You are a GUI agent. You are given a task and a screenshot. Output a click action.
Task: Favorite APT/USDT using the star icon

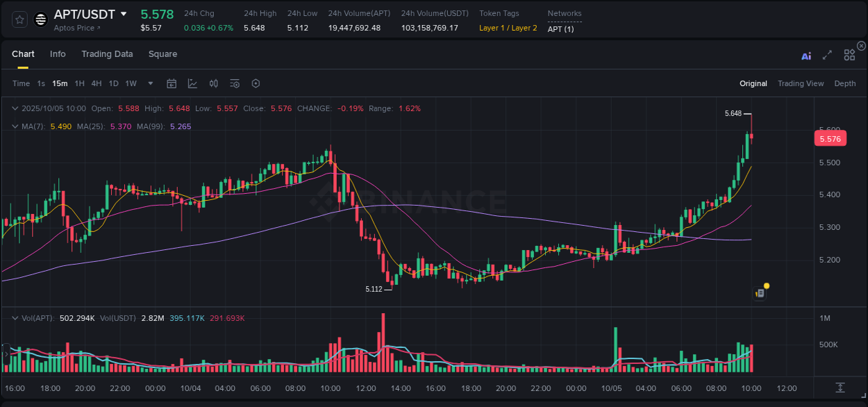[x=19, y=20]
